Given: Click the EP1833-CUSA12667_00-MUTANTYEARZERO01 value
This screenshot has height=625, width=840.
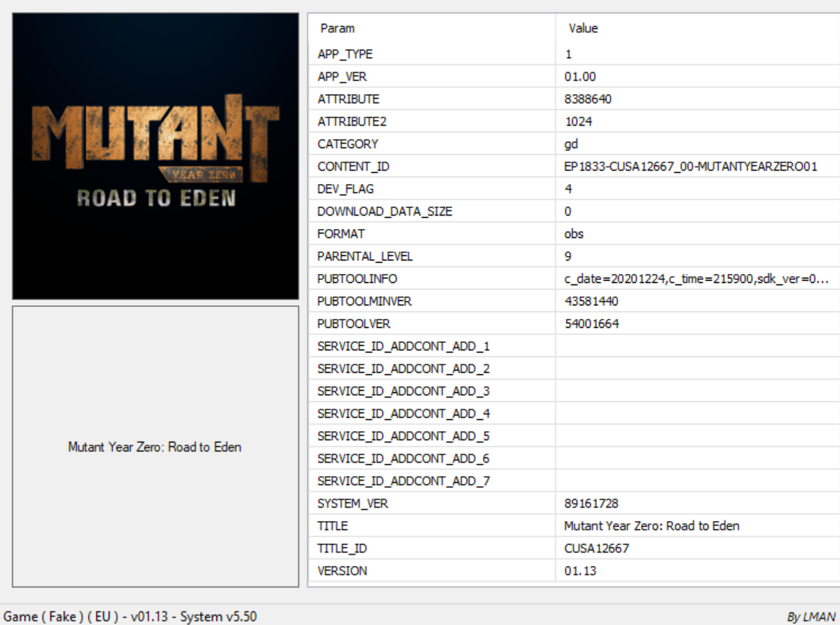Looking at the screenshot, I should [x=690, y=167].
